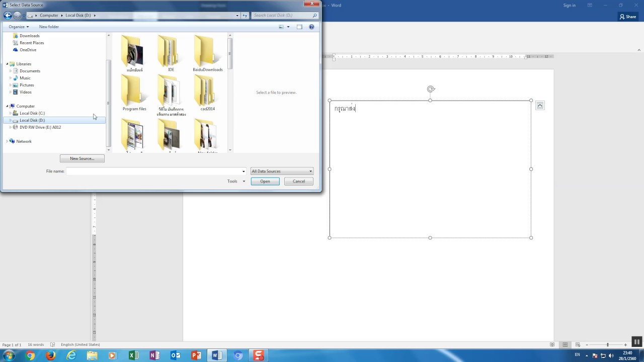Click the zoom out minus button
644x362 pixels.
click(x=587, y=344)
